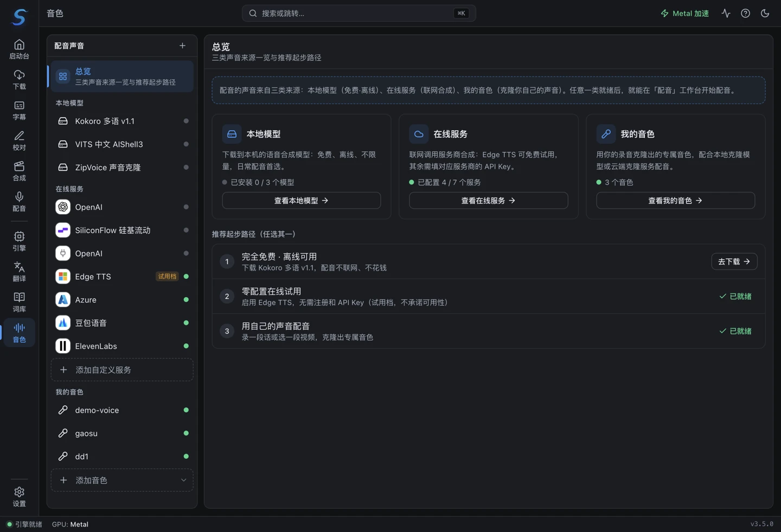The image size is (781, 532).
Task: Click the cloud icon on 在线服务 card
Action: tap(419, 134)
